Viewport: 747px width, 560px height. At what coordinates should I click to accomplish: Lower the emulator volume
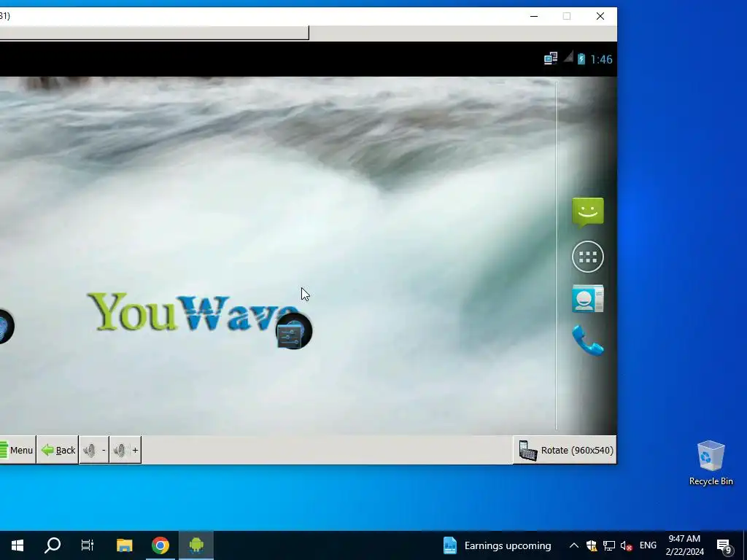pyautogui.click(x=94, y=450)
